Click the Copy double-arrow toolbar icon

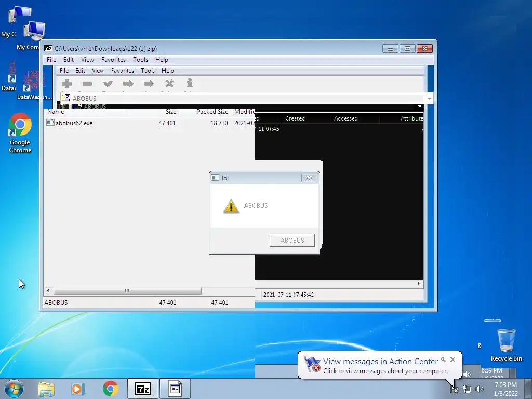coord(128,84)
